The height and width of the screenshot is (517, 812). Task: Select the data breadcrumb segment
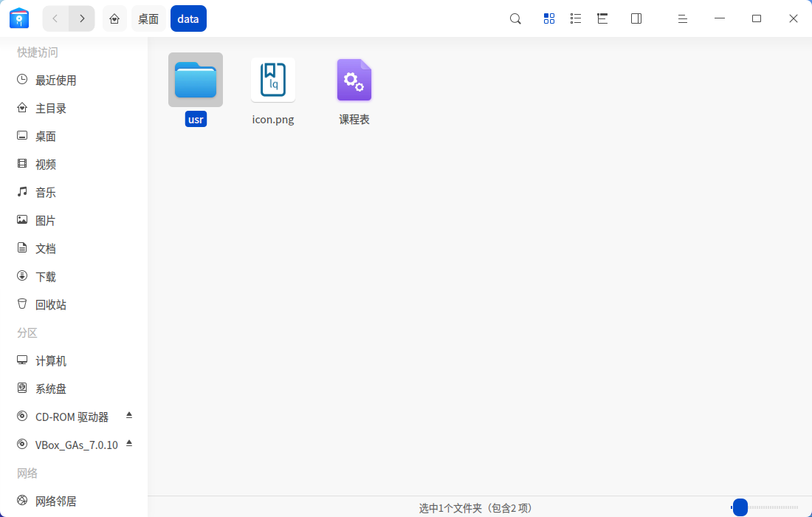pos(188,18)
